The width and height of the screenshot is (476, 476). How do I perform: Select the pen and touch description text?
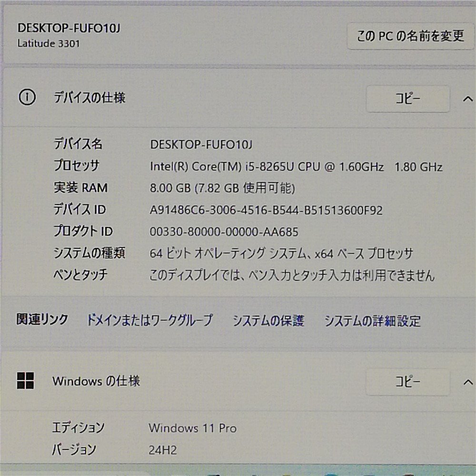point(292,275)
